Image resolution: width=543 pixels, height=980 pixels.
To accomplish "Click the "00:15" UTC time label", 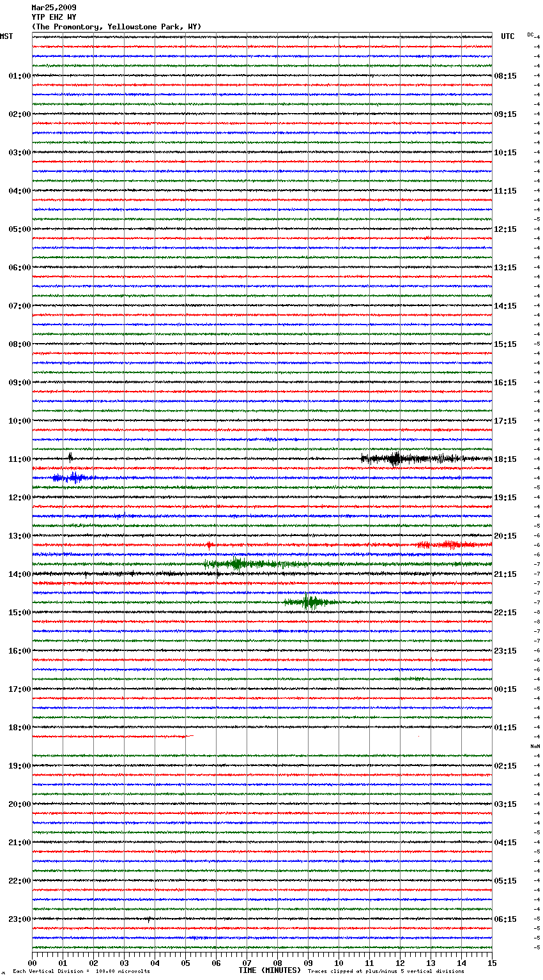I will pos(505,689).
